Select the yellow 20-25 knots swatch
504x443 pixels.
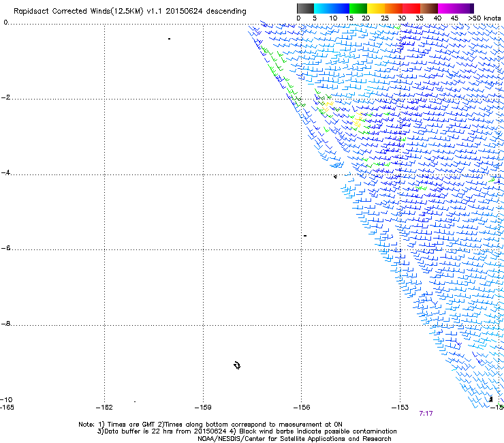point(376,8)
